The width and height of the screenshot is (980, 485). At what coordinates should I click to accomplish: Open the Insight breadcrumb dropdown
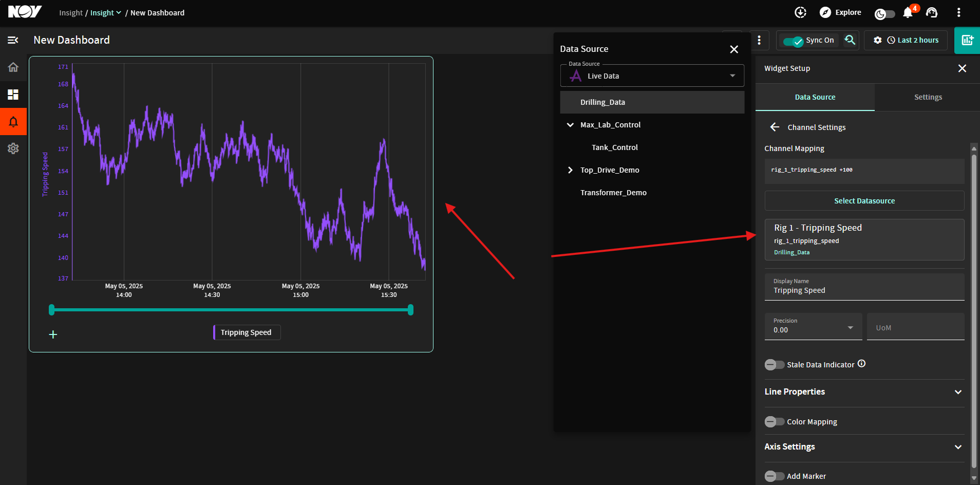tap(106, 13)
